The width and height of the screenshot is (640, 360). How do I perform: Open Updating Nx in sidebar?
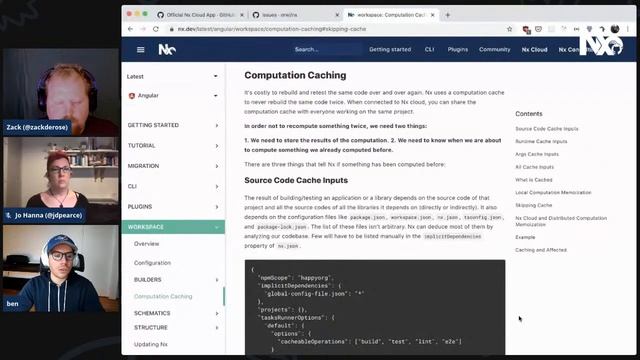pos(151,344)
